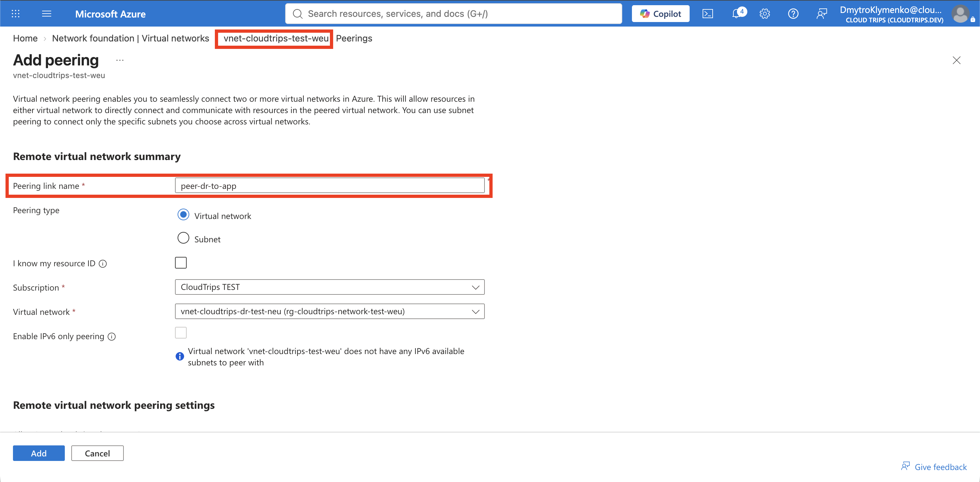
Task: Open the Give feedback link
Action: (934, 467)
